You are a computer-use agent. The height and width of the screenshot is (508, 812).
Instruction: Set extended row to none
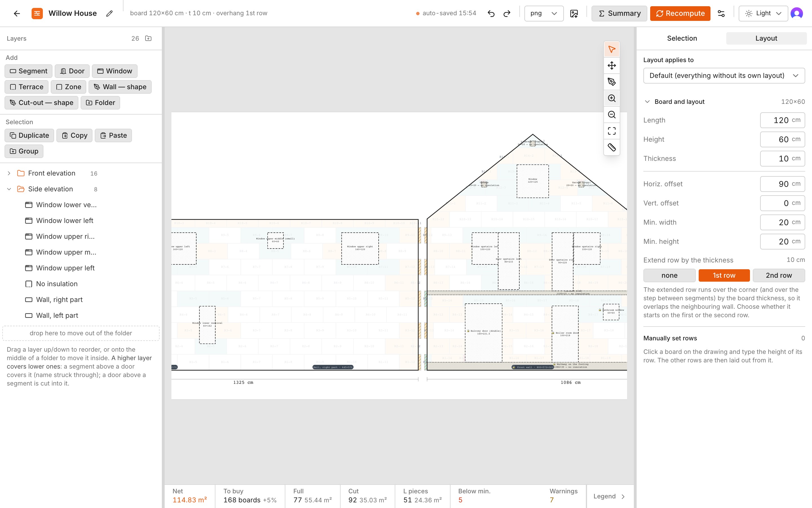click(669, 275)
